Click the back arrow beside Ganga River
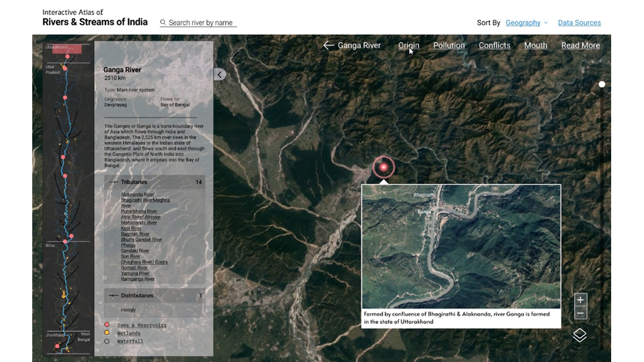Image resolution: width=644 pixels, height=362 pixels. (x=328, y=46)
